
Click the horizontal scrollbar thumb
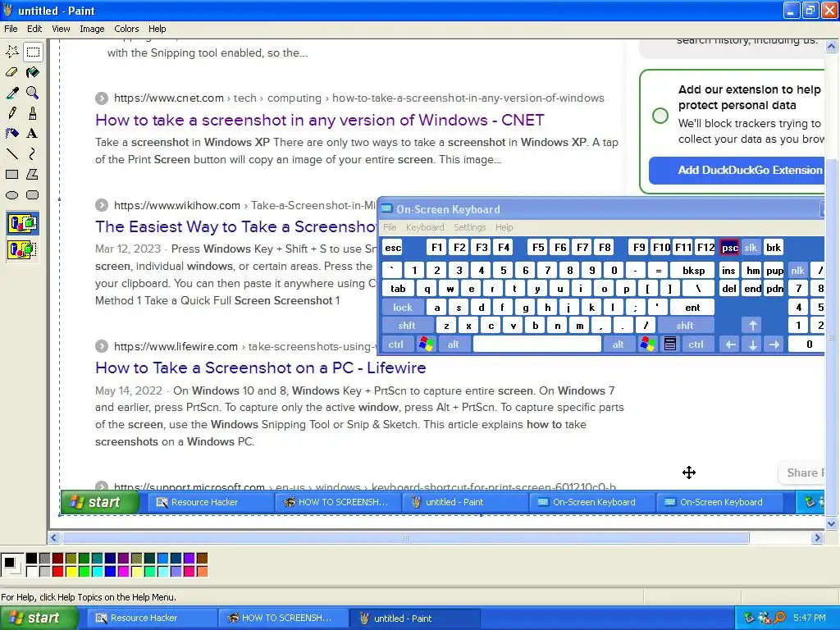[405, 537]
